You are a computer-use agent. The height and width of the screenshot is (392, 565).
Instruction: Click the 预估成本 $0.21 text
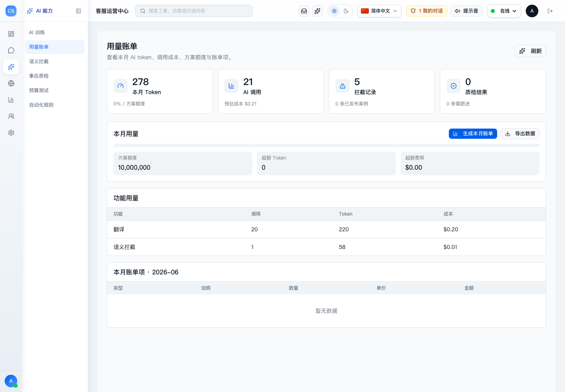(x=241, y=104)
